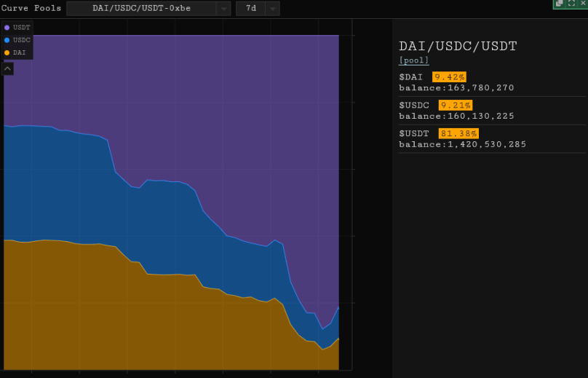Toggle the DAI series in the legend
This screenshot has width=588, height=378.
(x=15, y=52)
